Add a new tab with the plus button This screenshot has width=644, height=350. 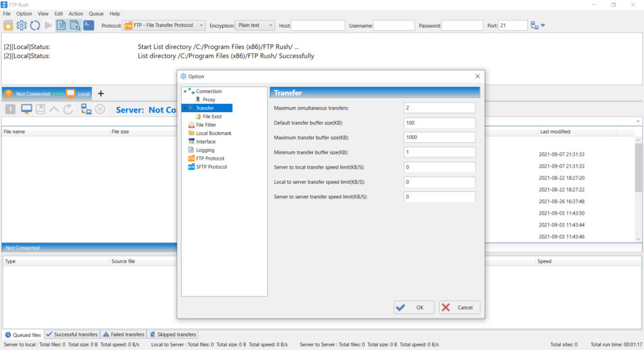click(x=101, y=94)
